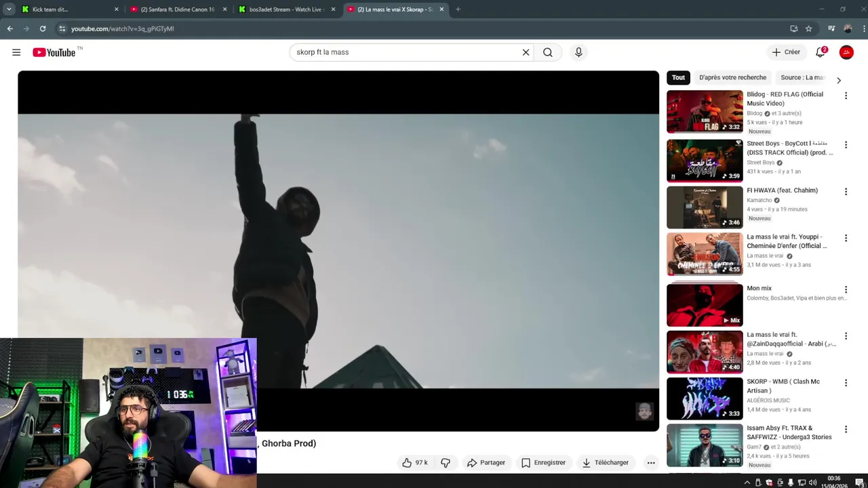Select the Source : La mass chip
The height and width of the screenshot is (488, 868).
[802, 77]
